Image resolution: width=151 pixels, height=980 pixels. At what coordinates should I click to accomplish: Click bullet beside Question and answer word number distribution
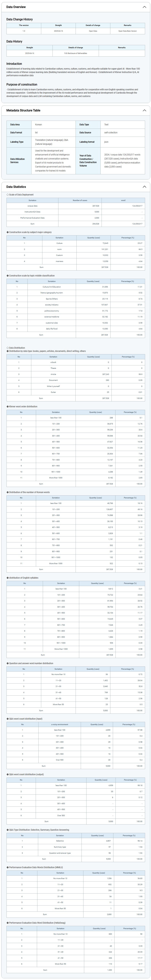click(8, 663)
